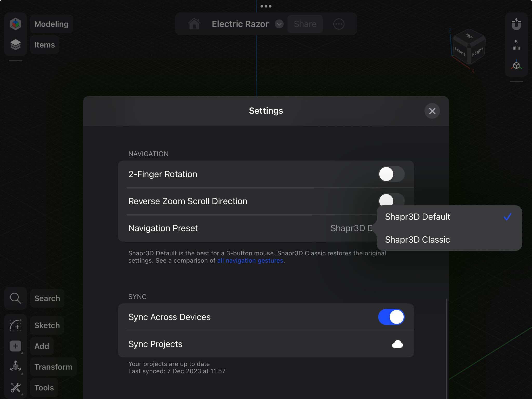Screen dimensions: 532x399
Task: Choose Shapr3D Default preset
Action: coord(418,217)
